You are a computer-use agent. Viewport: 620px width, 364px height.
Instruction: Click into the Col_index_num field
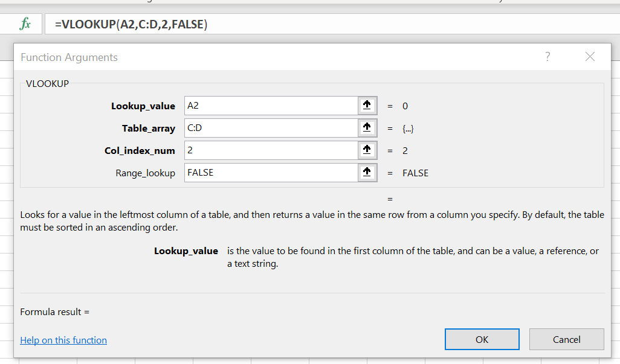(271, 150)
